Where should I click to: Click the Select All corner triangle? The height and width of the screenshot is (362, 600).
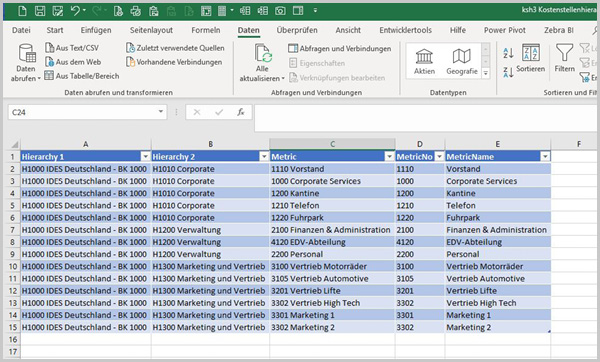[x=14, y=145]
